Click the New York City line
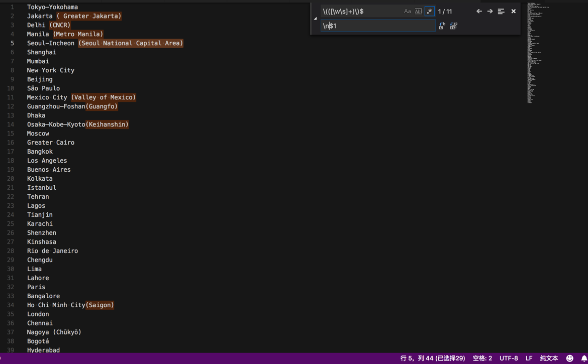Screen dimensions: 588x364 tap(51, 70)
